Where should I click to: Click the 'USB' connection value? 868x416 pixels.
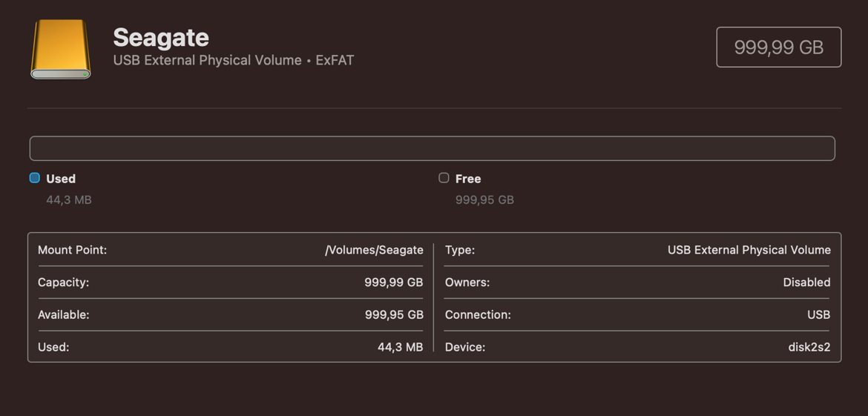coord(819,314)
